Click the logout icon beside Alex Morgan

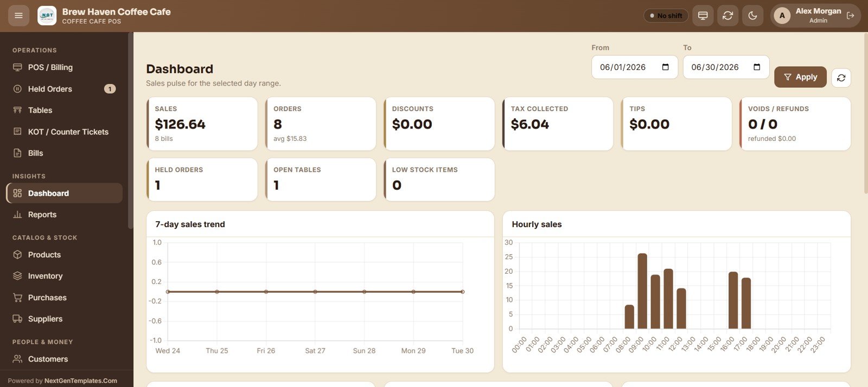(x=850, y=16)
